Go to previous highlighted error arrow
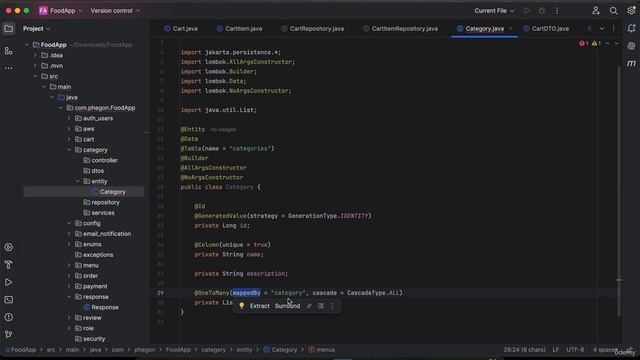Screen dimensions: 640x360 pos(607,43)
